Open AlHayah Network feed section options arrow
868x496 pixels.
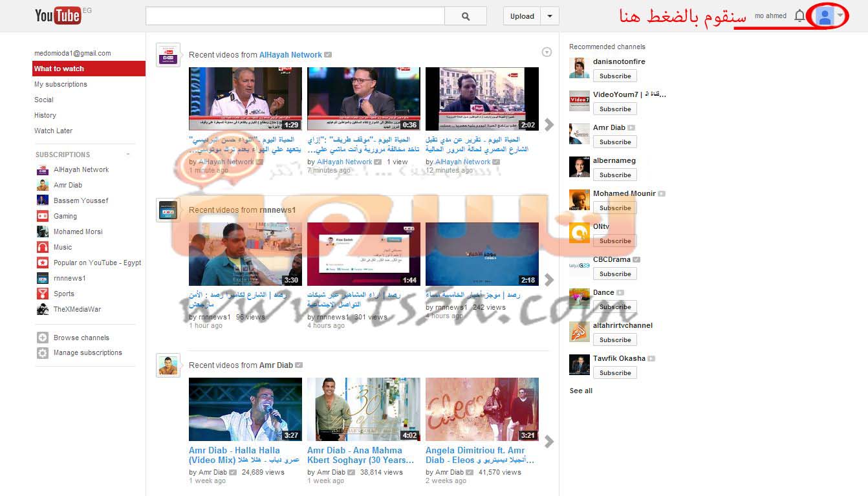547,52
